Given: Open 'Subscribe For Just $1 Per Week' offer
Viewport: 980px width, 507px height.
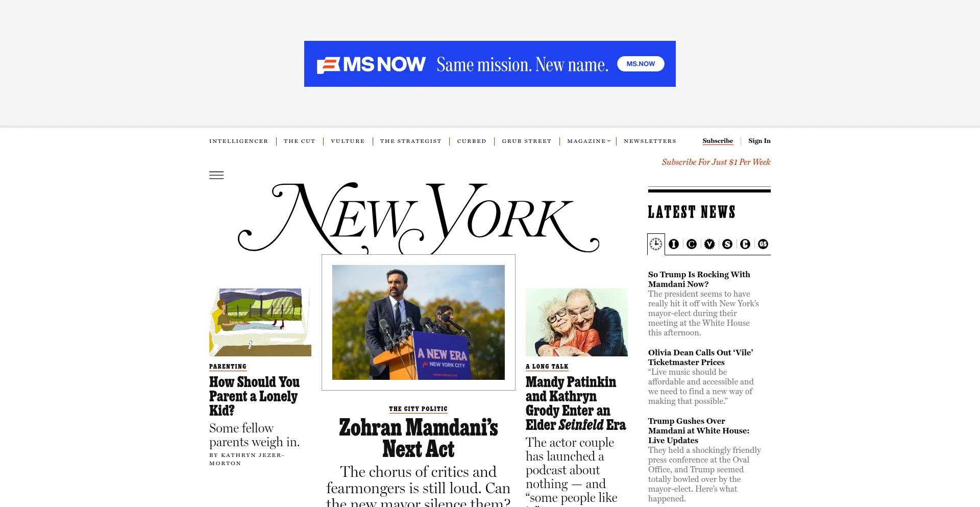Looking at the screenshot, I should [716, 162].
